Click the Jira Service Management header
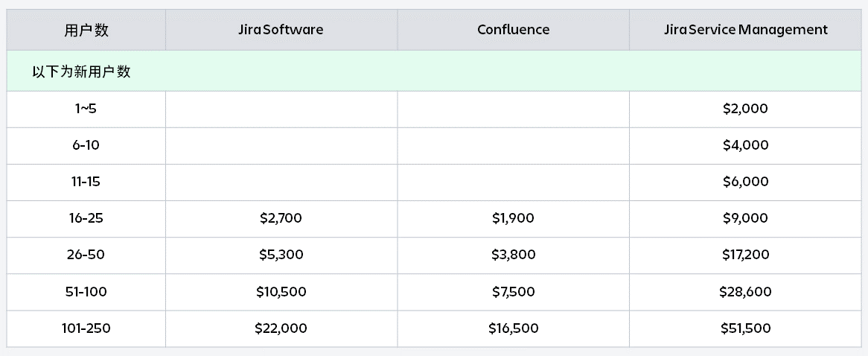This screenshot has height=356, width=868. 746,30
